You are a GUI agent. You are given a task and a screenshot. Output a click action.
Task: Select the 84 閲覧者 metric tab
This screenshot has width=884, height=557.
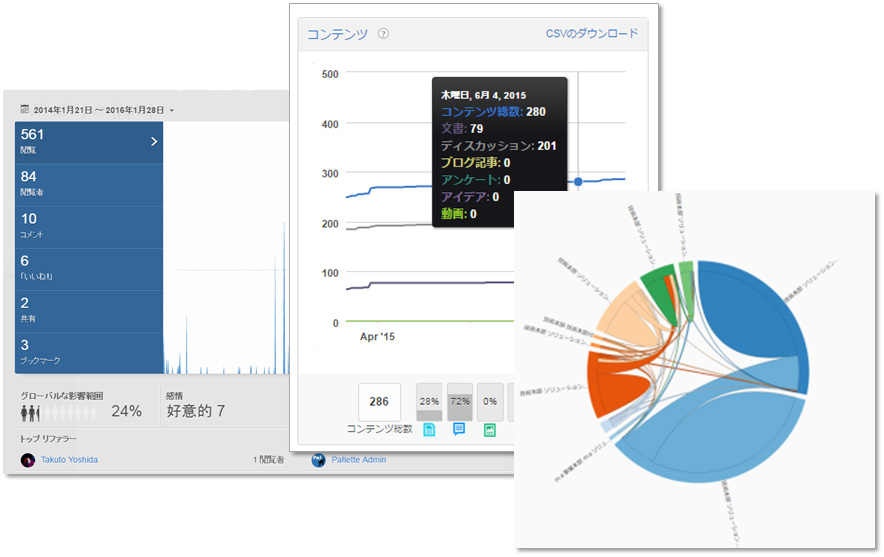tap(89, 185)
